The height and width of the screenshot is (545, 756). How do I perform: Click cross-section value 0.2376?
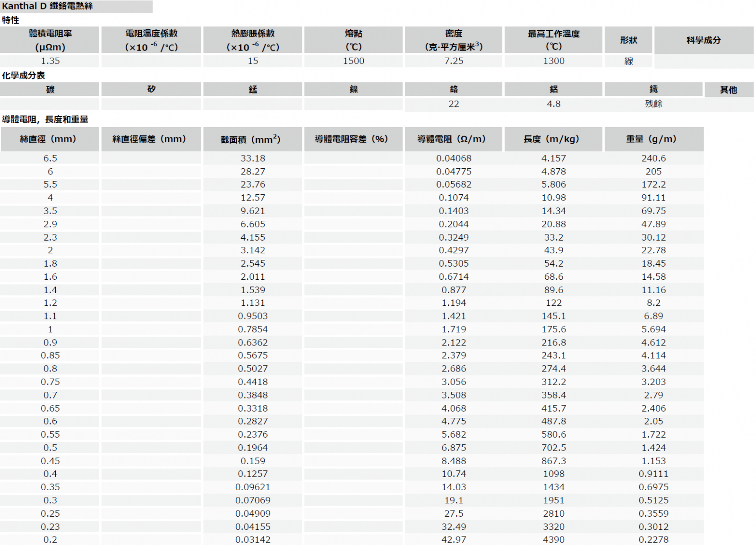click(253, 434)
